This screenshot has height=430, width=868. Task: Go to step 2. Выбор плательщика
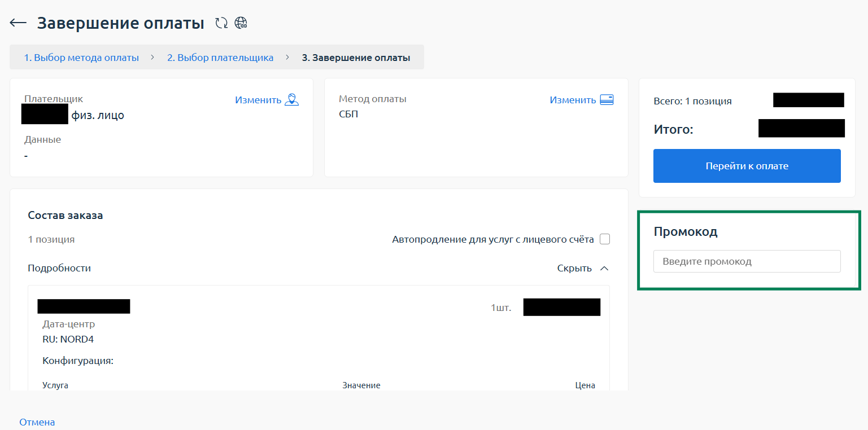220,58
